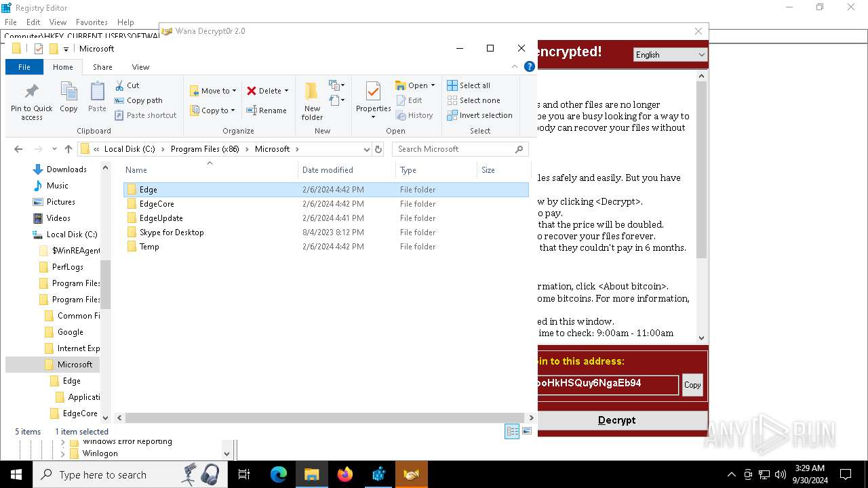Click History in the Open group
The width and height of the screenshot is (868, 488).
tap(414, 115)
